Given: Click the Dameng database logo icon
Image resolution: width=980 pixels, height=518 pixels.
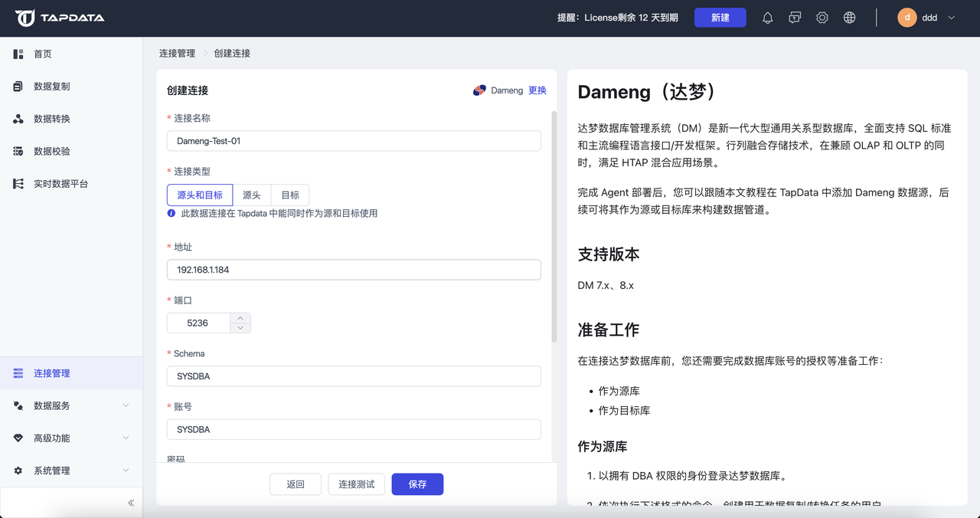Looking at the screenshot, I should click(x=479, y=90).
